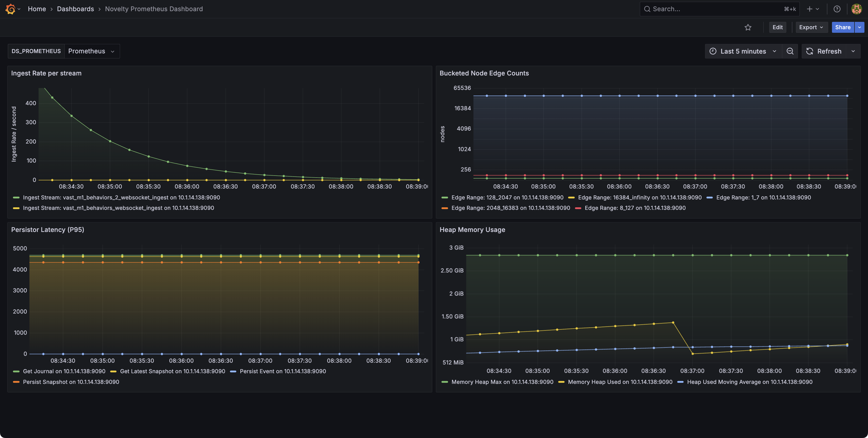
Task: Expand the refresh interval dropdown arrow
Action: click(x=853, y=51)
